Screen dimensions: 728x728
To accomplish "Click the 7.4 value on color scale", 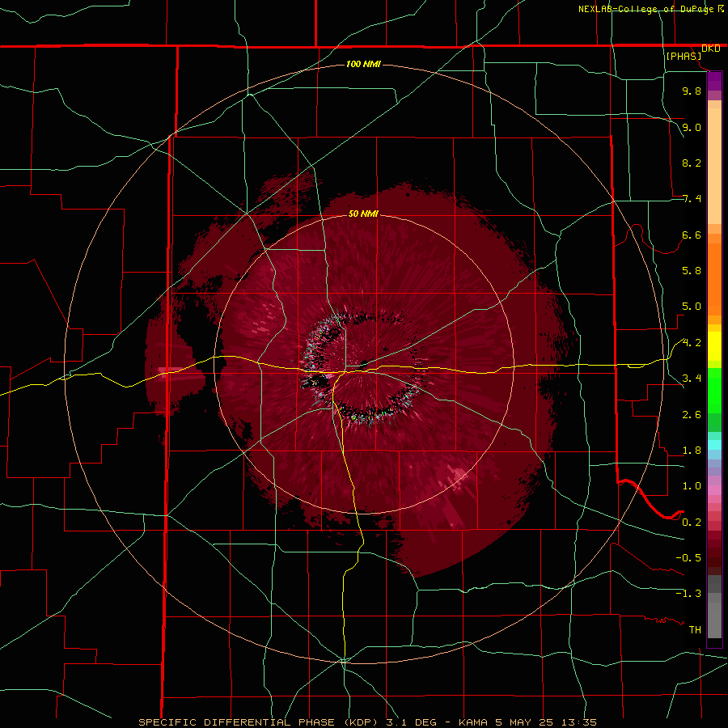I will tap(692, 199).
